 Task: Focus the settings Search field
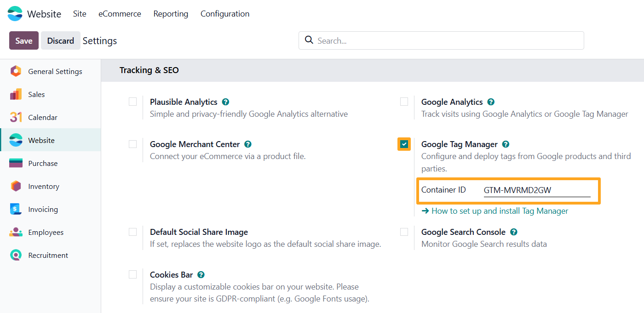click(441, 40)
